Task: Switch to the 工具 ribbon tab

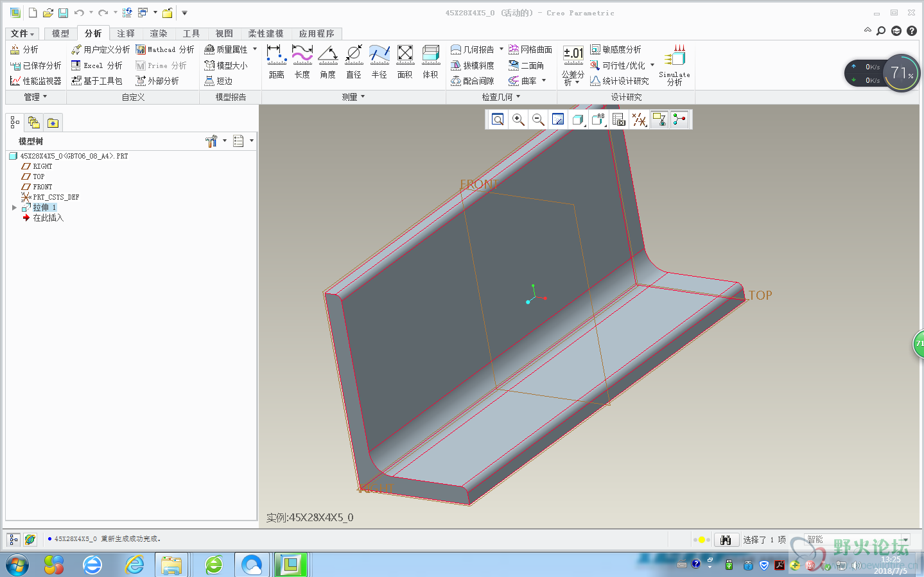Action: click(191, 33)
